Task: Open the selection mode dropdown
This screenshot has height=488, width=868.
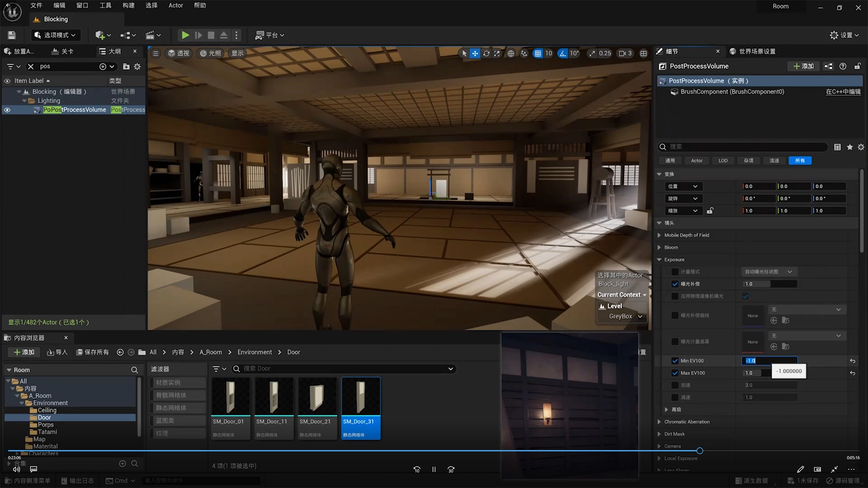Action: click(56, 35)
